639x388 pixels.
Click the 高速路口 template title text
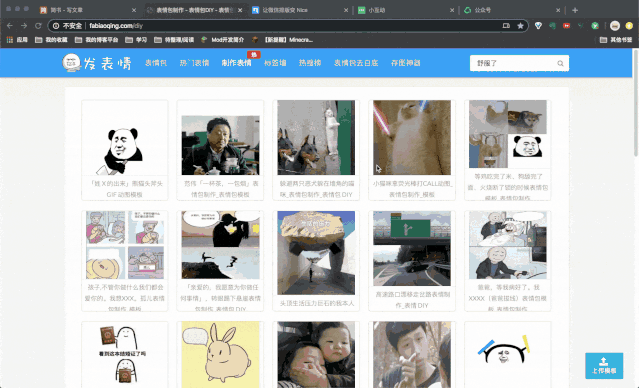412,300
